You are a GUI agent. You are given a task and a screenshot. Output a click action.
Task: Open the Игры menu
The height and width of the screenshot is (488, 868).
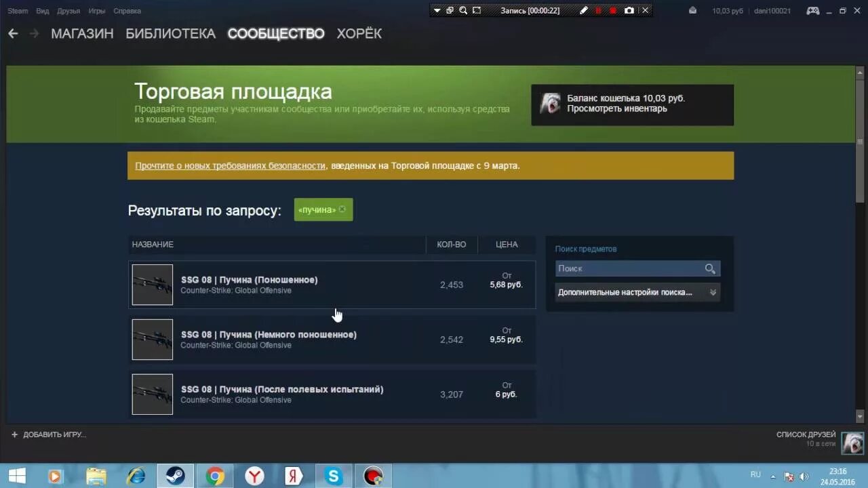click(x=96, y=11)
